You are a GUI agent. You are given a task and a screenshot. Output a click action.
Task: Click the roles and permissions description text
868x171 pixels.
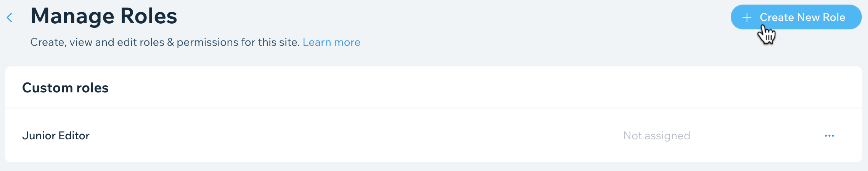(165, 42)
